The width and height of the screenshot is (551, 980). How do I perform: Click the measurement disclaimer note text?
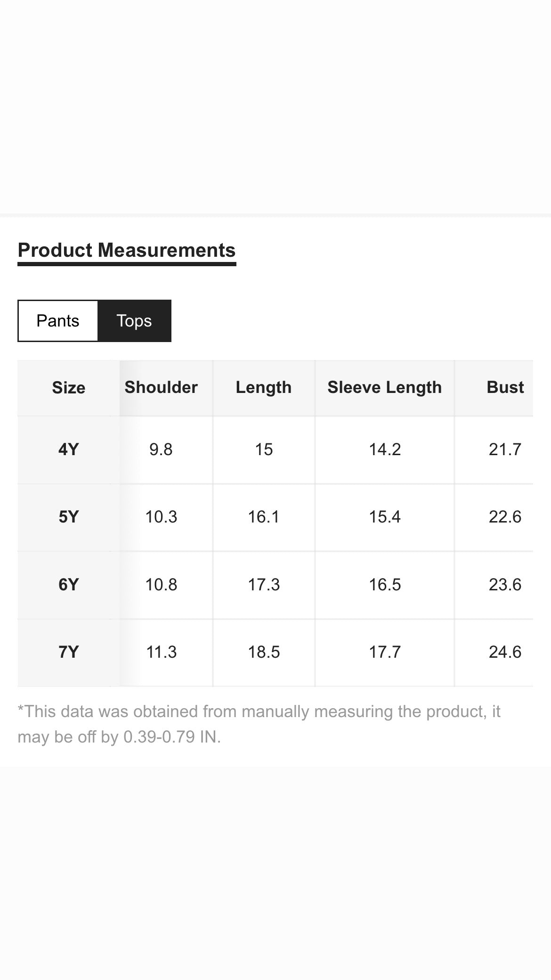(x=259, y=724)
